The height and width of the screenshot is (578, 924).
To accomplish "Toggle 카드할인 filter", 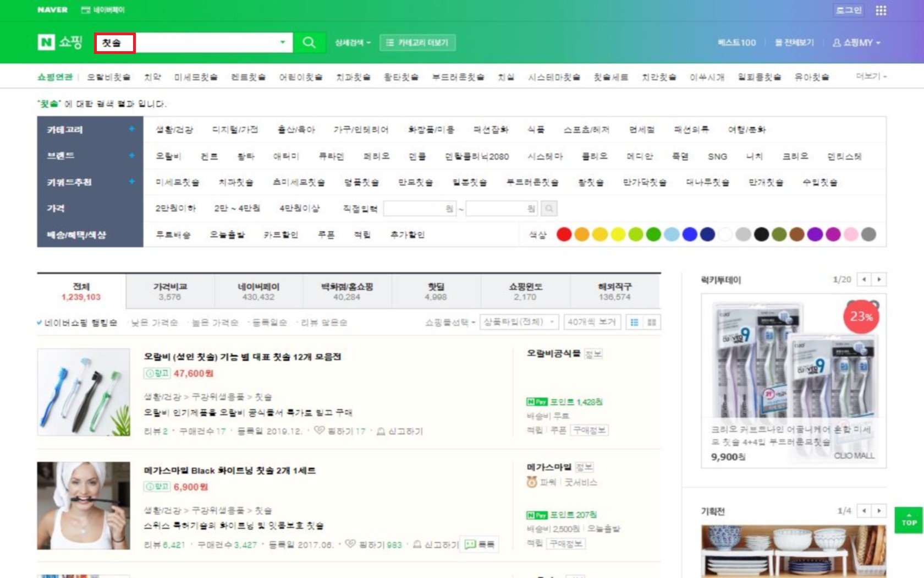I will click(x=281, y=235).
